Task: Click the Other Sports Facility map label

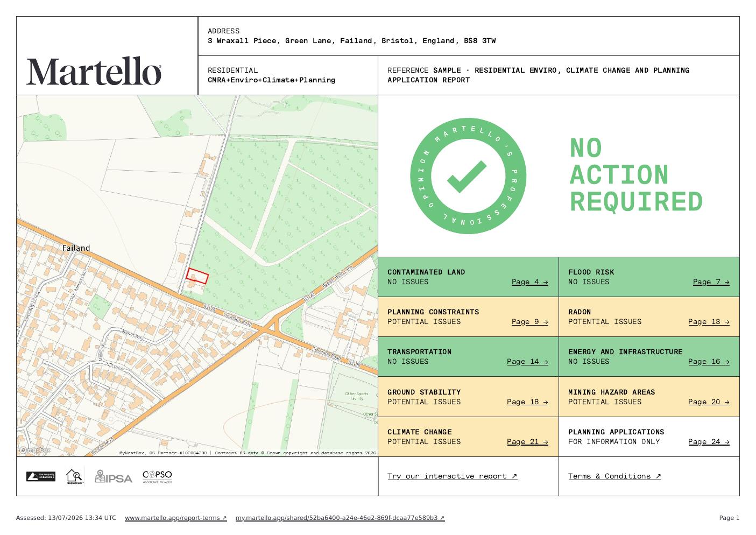Action: point(357,396)
